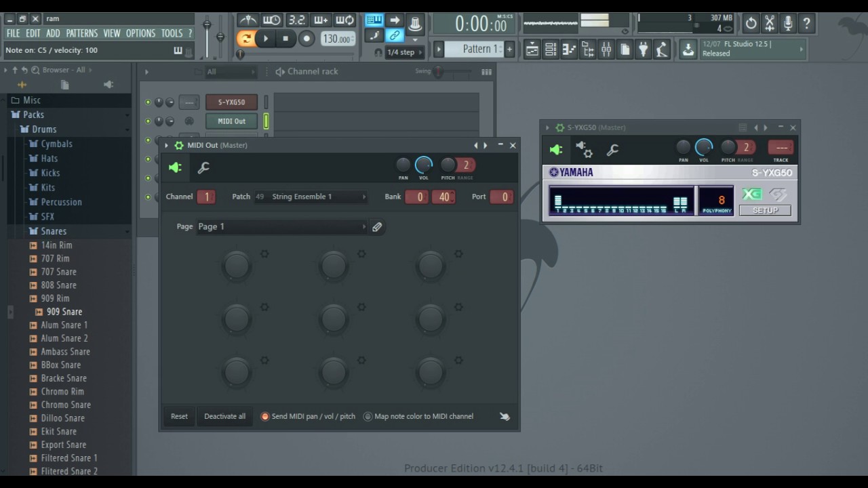
Task: Click the hand icon in MIDI Out footer
Action: [505, 416]
